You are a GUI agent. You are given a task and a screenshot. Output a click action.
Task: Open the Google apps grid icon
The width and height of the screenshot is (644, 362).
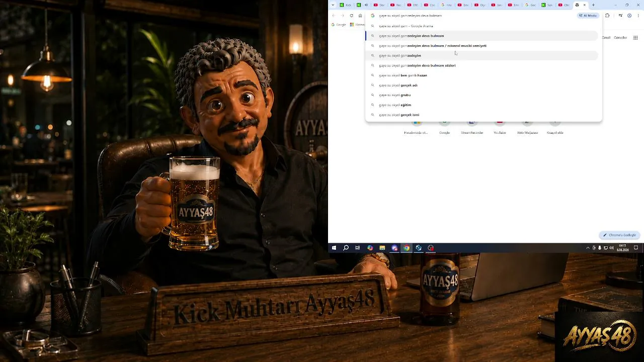(635, 38)
